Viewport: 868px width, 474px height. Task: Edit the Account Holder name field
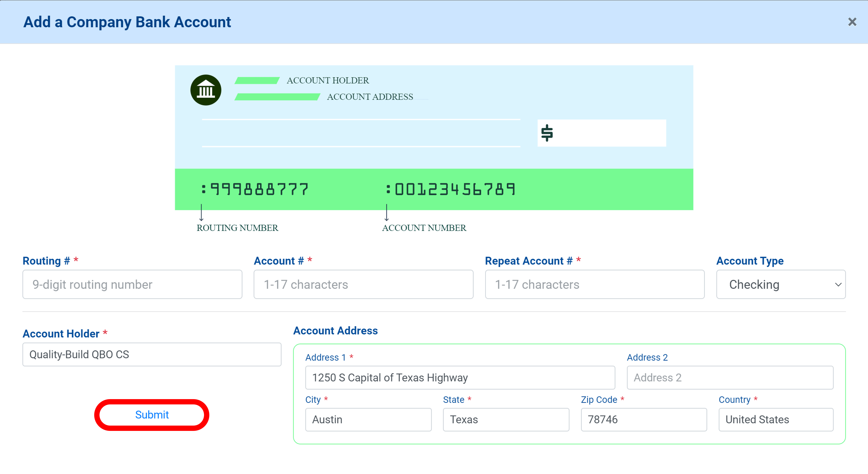click(152, 354)
